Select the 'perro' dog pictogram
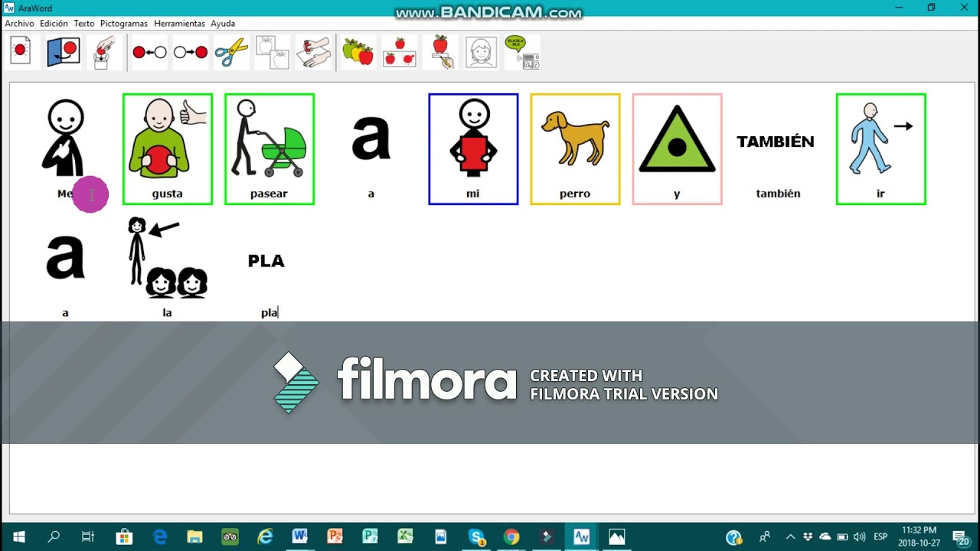980x551 pixels. (575, 149)
